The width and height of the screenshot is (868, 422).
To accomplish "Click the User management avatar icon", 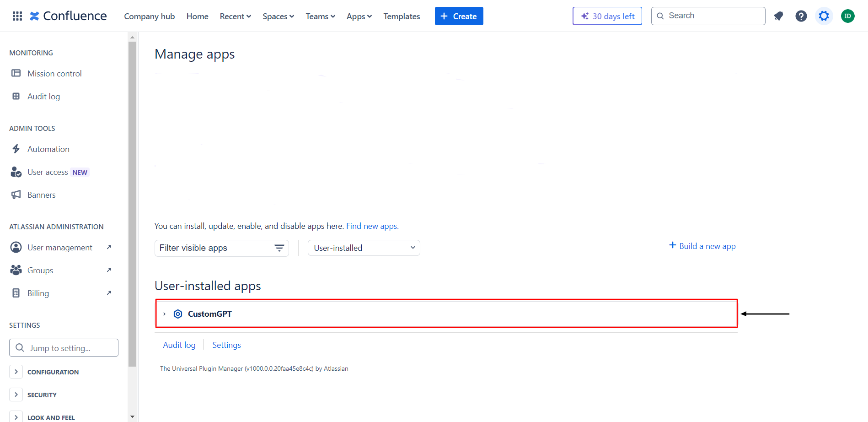I will 16,247.
